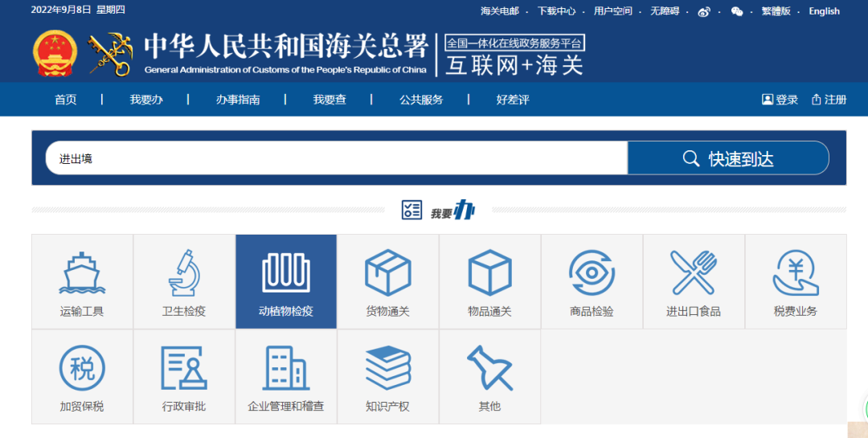This screenshot has height=438, width=868.
Task: Open 好差评 navigation menu item
Action: pyautogui.click(x=513, y=100)
